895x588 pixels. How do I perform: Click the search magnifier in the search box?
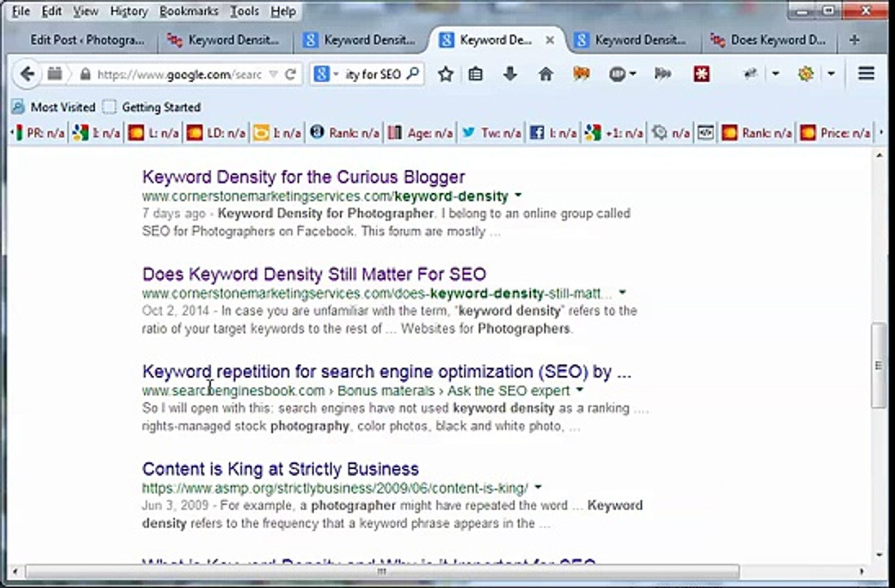(413, 73)
